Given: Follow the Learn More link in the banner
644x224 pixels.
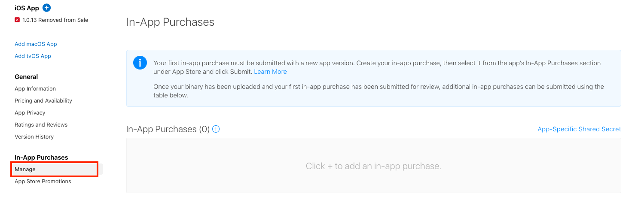Looking at the screenshot, I should coord(270,72).
